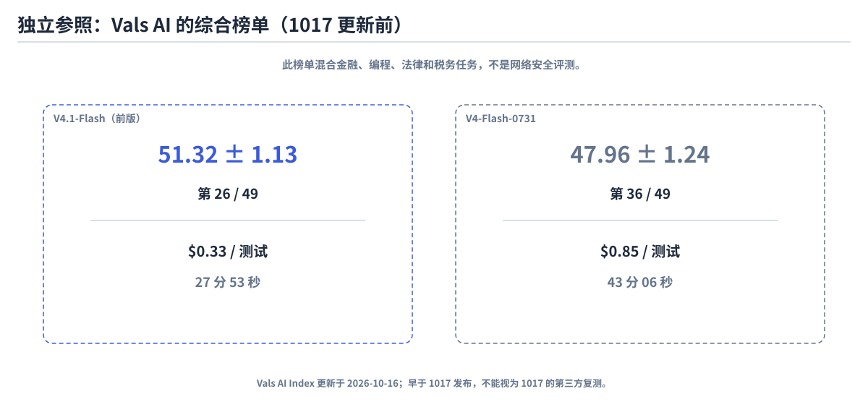The image size is (868, 412).
Task: Click the cost $0.85 / 测试
Action: (640, 252)
